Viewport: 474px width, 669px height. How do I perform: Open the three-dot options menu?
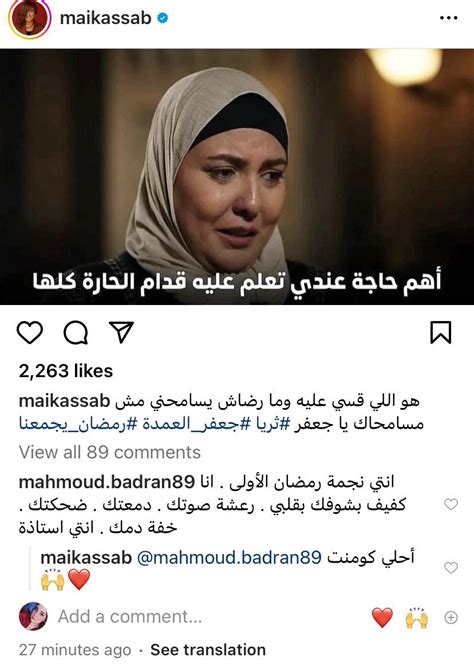tap(448, 18)
